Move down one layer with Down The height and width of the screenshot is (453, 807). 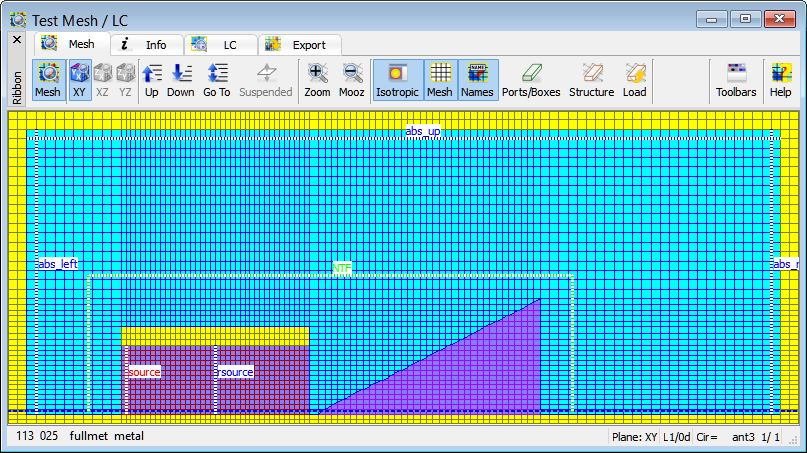(x=181, y=80)
